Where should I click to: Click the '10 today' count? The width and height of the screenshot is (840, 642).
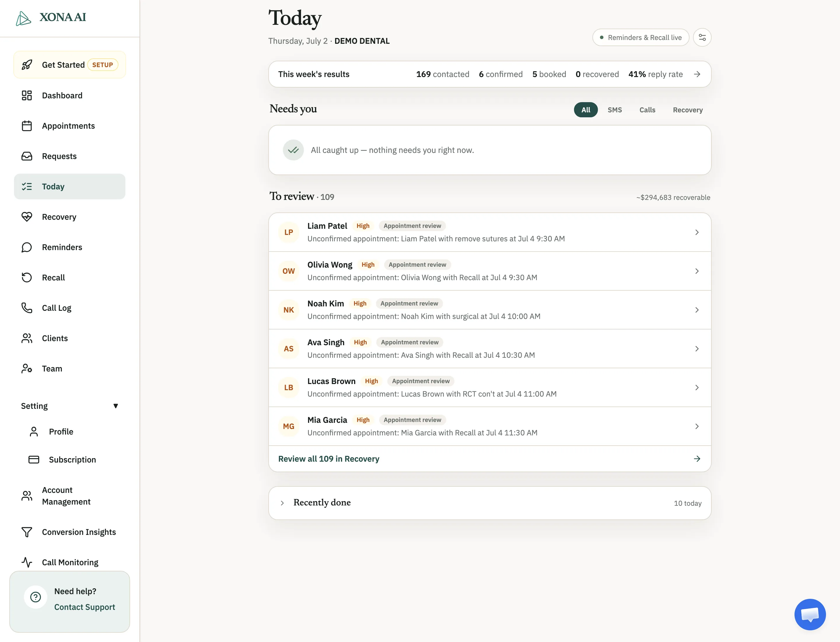[687, 503]
